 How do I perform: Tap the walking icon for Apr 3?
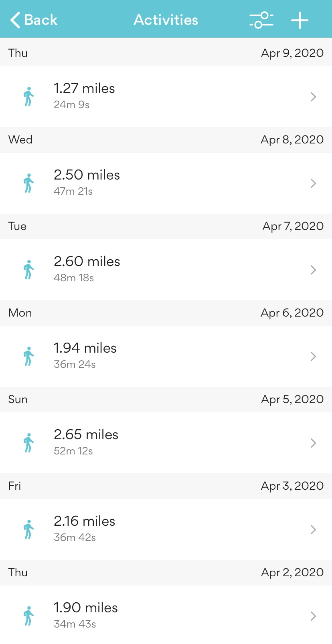click(28, 529)
